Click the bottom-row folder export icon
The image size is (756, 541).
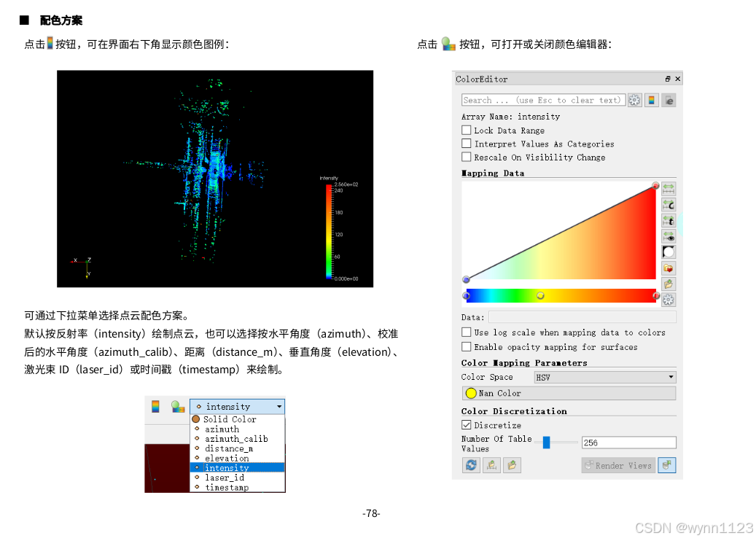(x=512, y=465)
